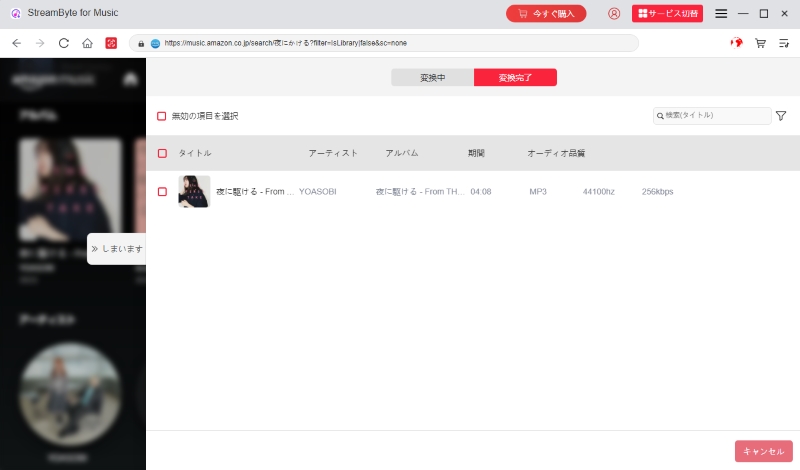Click the red StreamByte converter icon
This screenshot has width=800, height=470.
111,43
